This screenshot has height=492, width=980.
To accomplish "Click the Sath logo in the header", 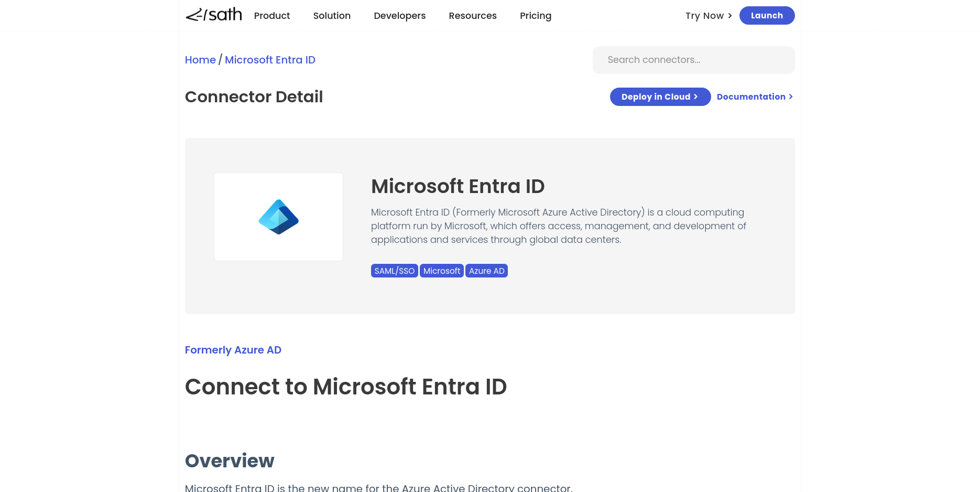I will coord(214,15).
